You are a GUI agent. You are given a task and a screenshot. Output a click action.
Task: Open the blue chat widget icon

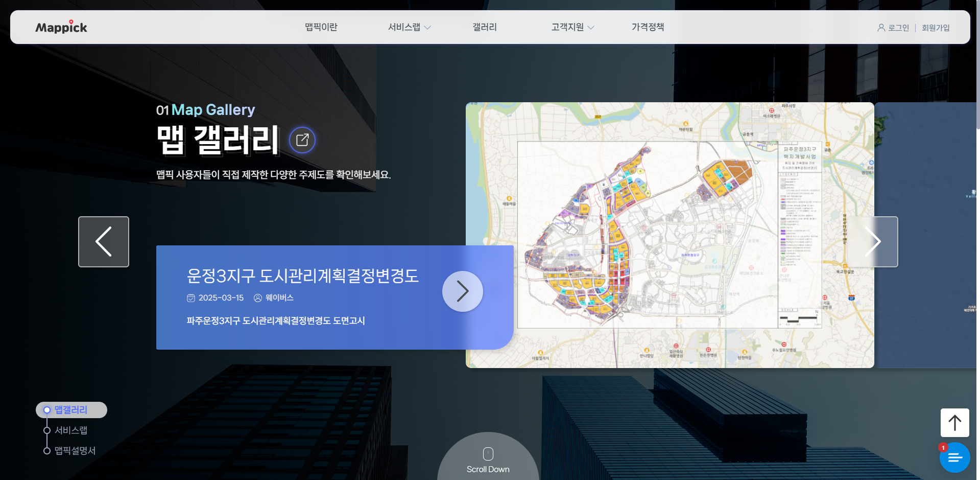(x=954, y=458)
